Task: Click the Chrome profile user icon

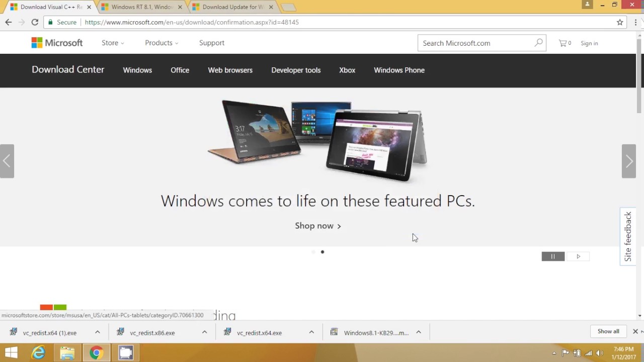Action: click(x=587, y=5)
